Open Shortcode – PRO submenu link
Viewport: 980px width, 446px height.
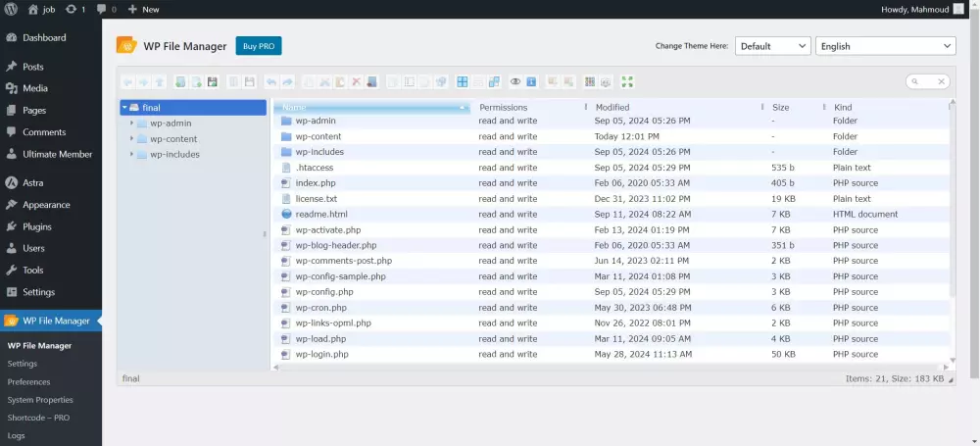pyautogui.click(x=38, y=418)
